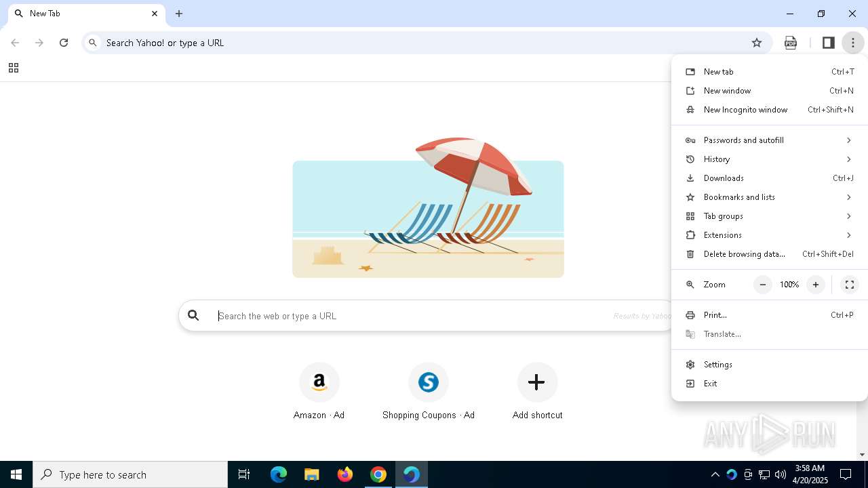
Task: Click Exit in the browser menu
Action: [x=770, y=384]
